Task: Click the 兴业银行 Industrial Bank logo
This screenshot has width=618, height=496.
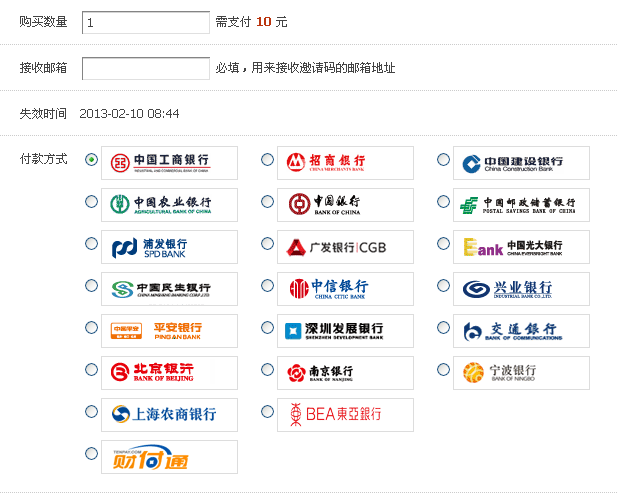Action: click(x=521, y=289)
